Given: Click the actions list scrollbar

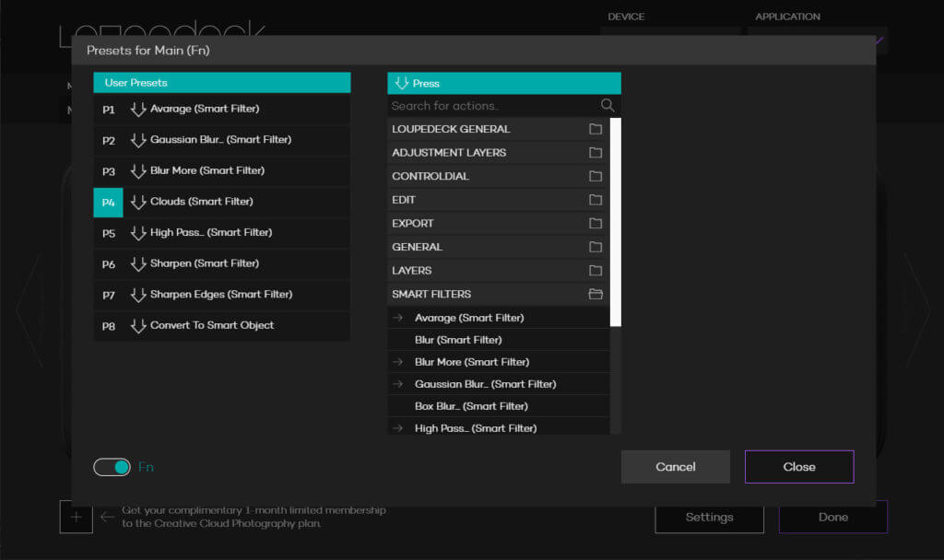Looking at the screenshot, I should click(x=616, y=221).
